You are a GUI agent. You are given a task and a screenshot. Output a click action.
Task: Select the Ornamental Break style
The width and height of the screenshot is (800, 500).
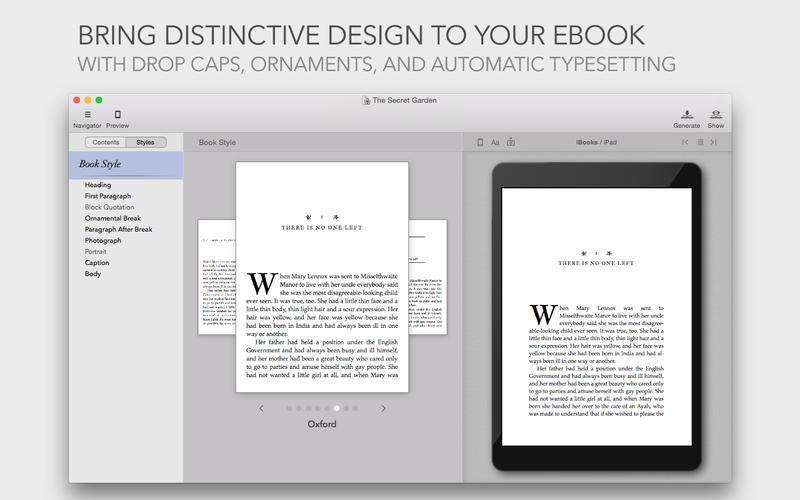[x=113, y=218]
